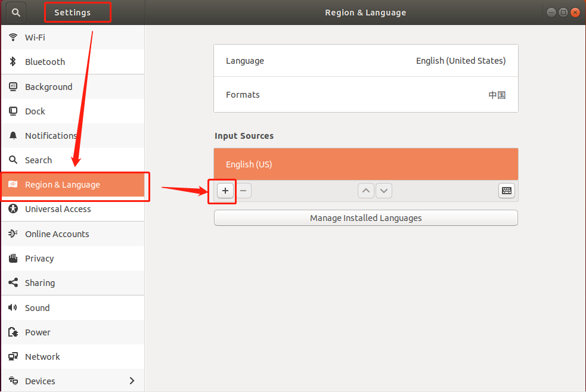Select Sound in the sidebar
This screenshot has width=586, height=392.
pos(73,307)
